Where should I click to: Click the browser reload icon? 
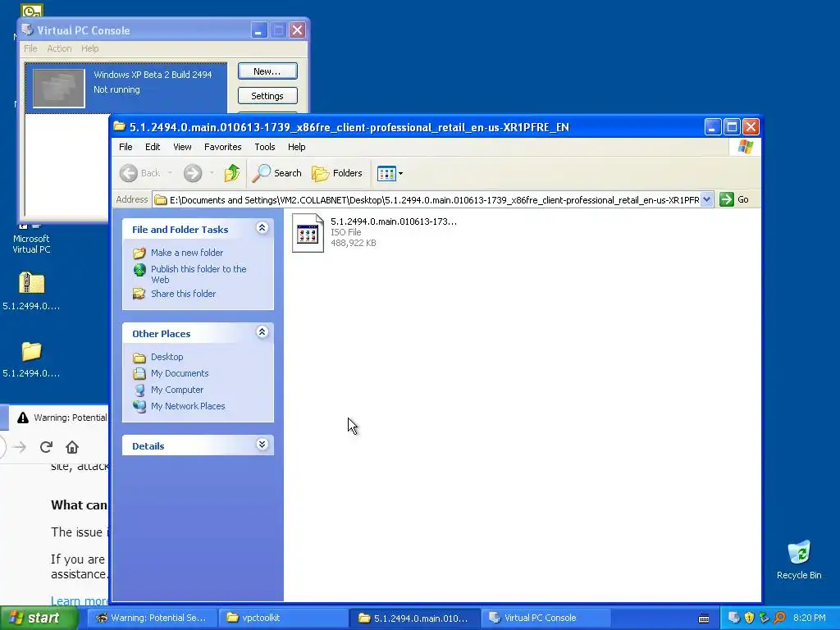click(46, 447)
